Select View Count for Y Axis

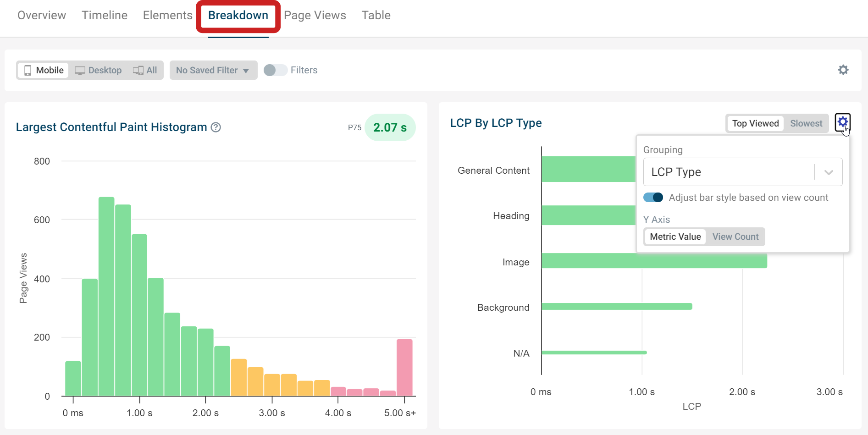point(735,237)
